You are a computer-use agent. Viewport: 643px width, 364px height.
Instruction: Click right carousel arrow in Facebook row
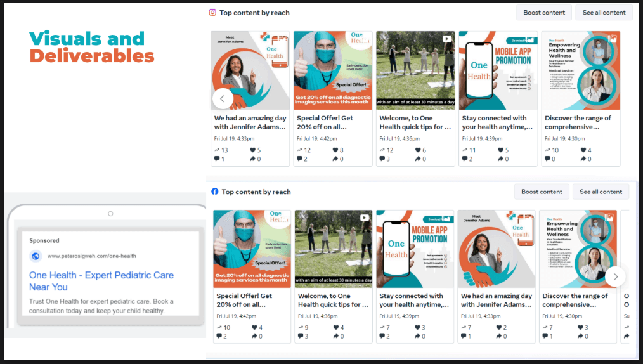tap(615, 276)
